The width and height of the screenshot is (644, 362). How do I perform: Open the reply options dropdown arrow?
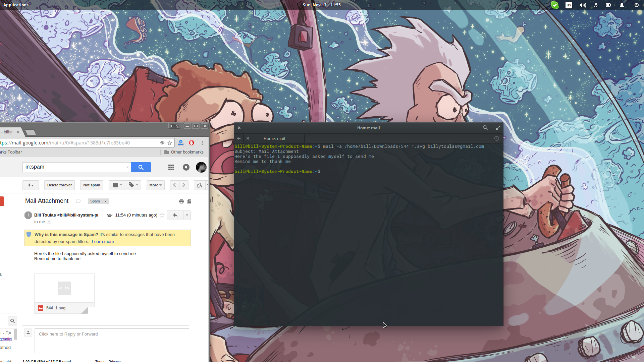(x=187, y=215)
